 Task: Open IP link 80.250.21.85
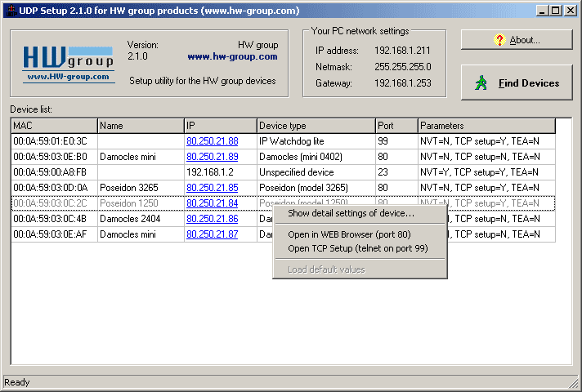click(212, 188)
